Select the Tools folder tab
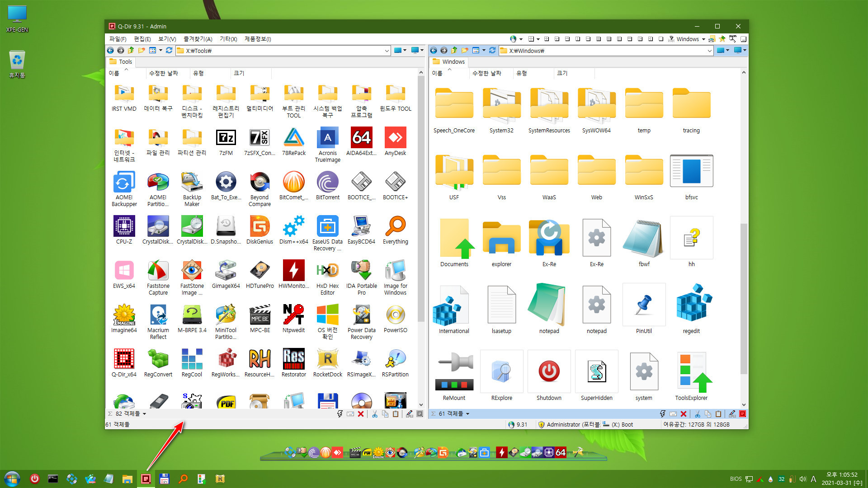The width and height of the screenshot is (868, 488). 121,62
